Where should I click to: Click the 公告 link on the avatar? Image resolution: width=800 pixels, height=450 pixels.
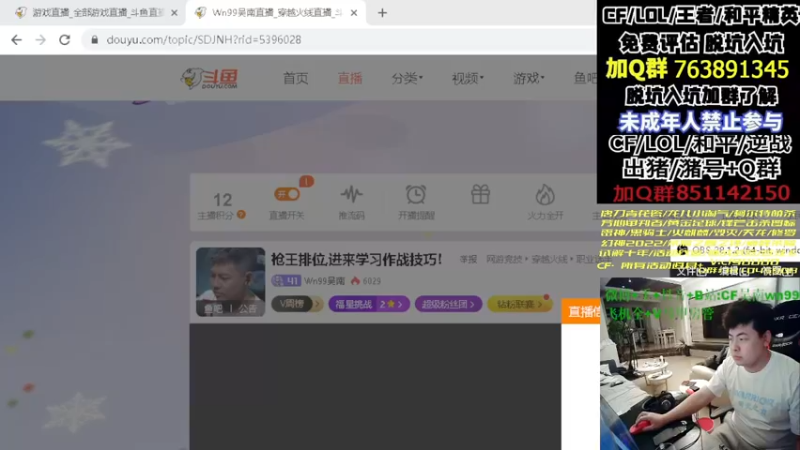pos(247,309)
